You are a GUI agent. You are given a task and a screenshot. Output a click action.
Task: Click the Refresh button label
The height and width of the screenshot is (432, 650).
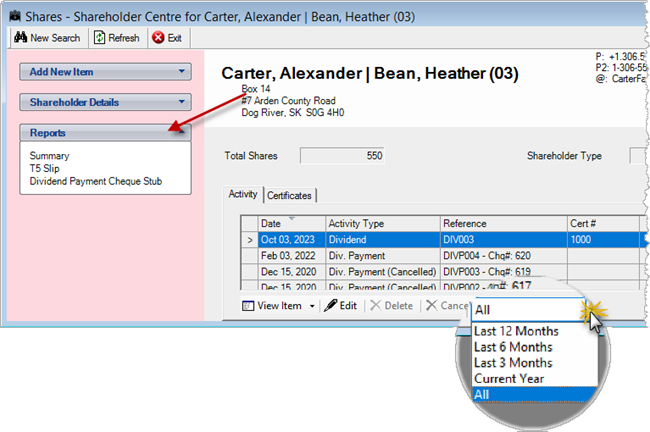click(x=124, y=38)
